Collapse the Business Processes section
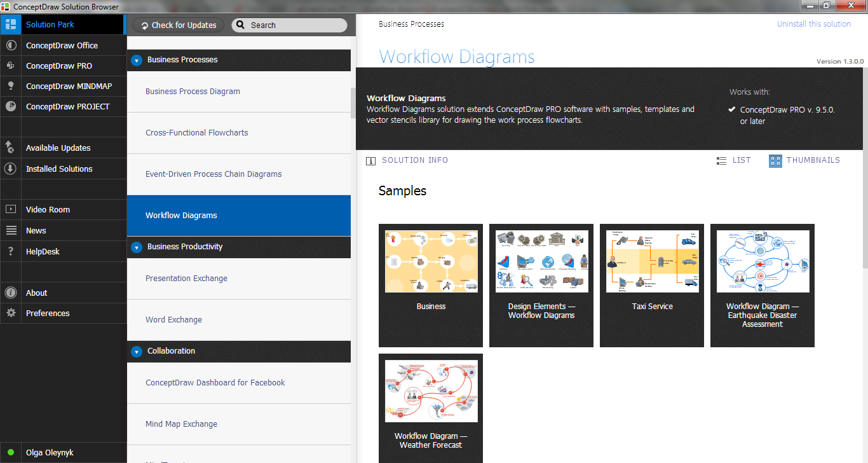 point(137,60)
